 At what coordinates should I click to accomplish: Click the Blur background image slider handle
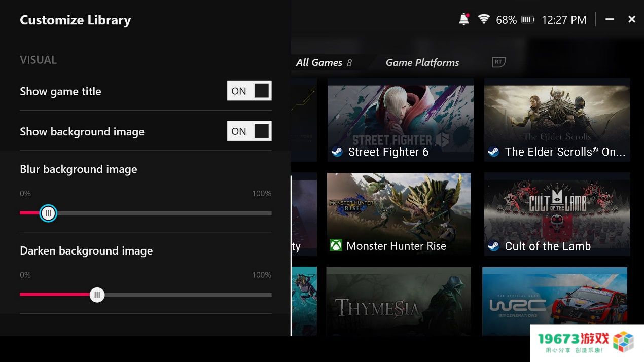tap(48, 213)
